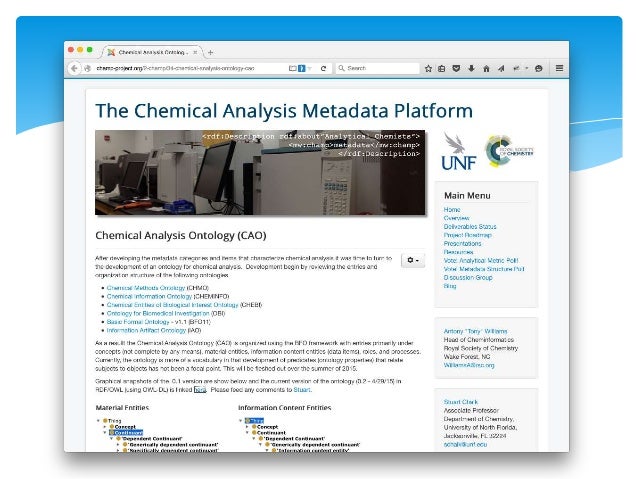The width and height of the screenshot is (638, 479).
Task: Open the URL history dropdown arrow
Action: point(310,68)
